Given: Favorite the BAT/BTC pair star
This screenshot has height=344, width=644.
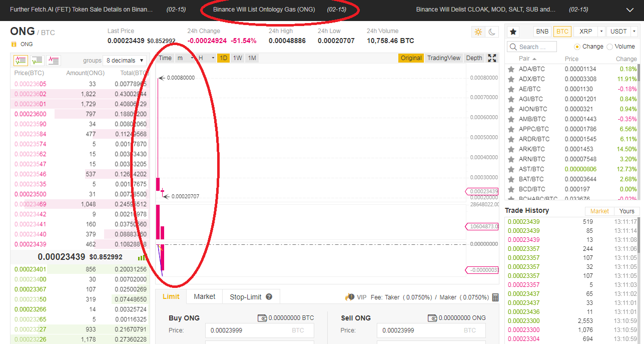Looking at the screenshot, I should [x=511, y=179].
